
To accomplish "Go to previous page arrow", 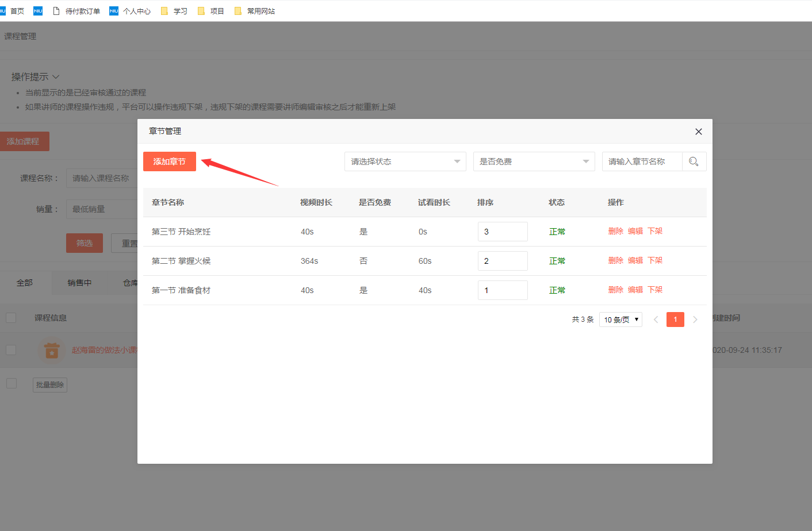I will [x=656, y=320].
